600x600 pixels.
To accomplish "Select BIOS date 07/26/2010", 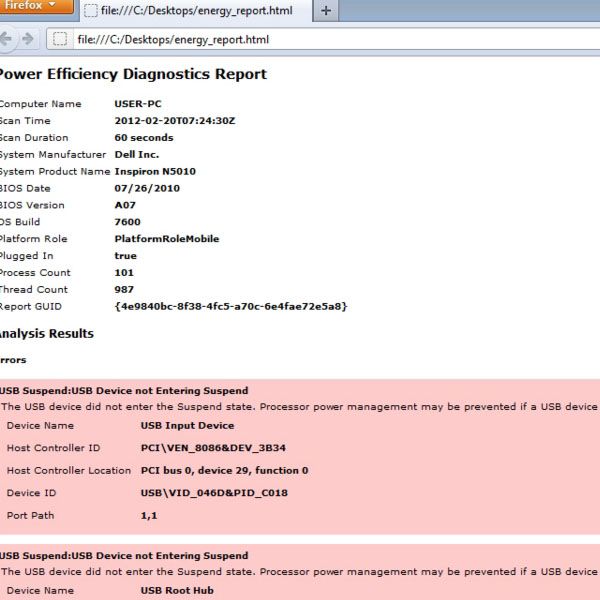I will 147,188.
